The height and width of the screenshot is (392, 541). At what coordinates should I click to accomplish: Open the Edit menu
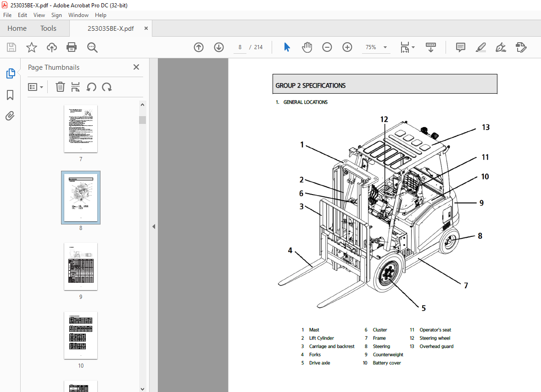[x=22, y=15]
